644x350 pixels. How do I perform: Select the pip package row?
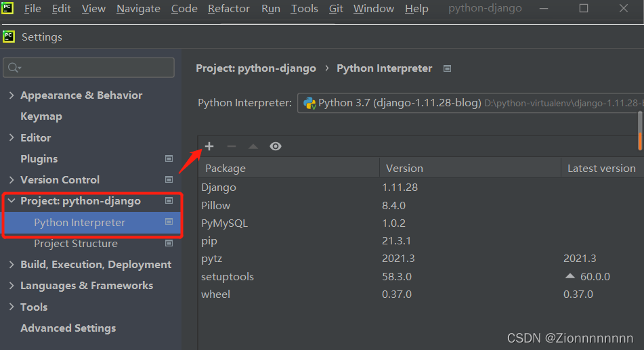click(421, 241)
